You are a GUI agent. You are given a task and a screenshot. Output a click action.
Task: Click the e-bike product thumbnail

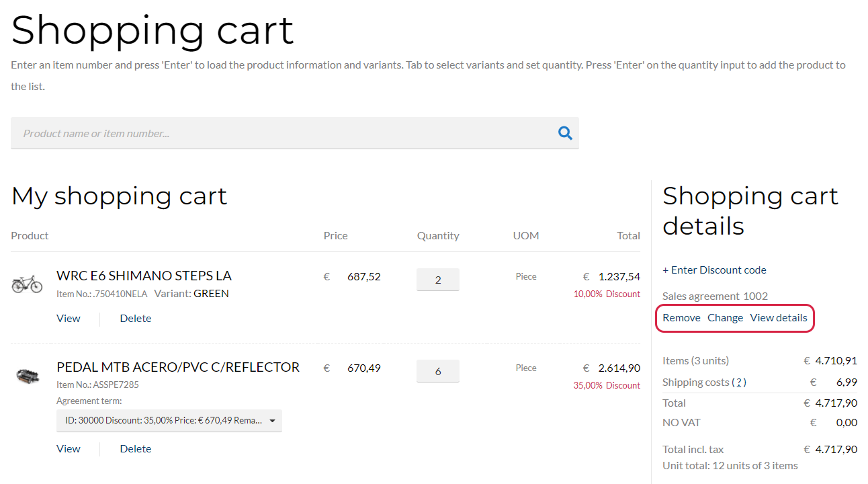[27, 284]
